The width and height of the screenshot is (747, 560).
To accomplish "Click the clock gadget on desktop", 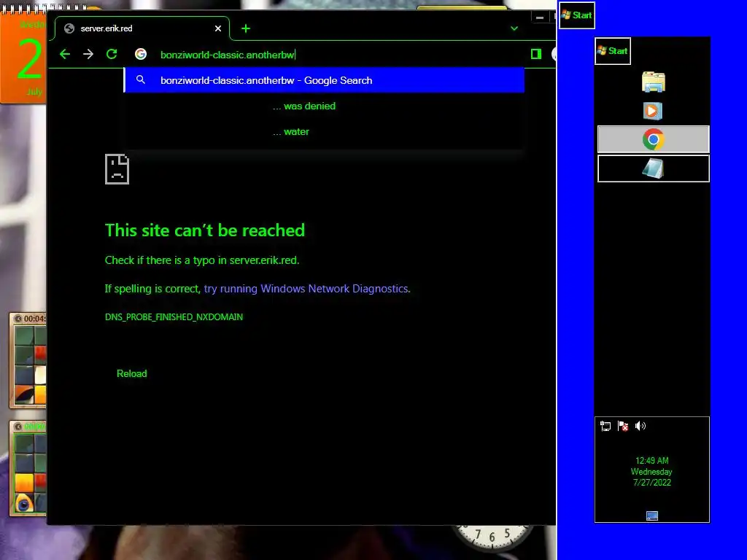I will [492, 537].
